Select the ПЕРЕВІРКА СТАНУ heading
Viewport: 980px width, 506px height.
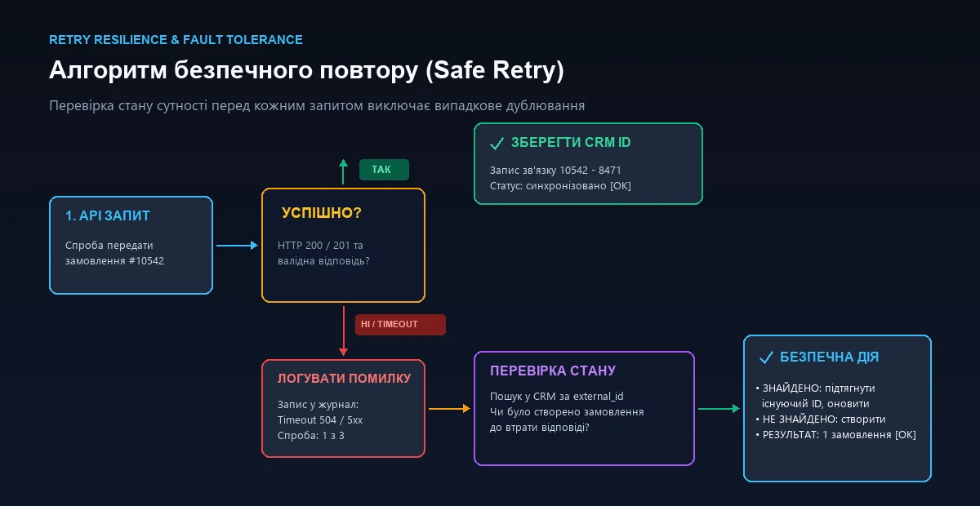pyautogui.click(x=553, y=371)
